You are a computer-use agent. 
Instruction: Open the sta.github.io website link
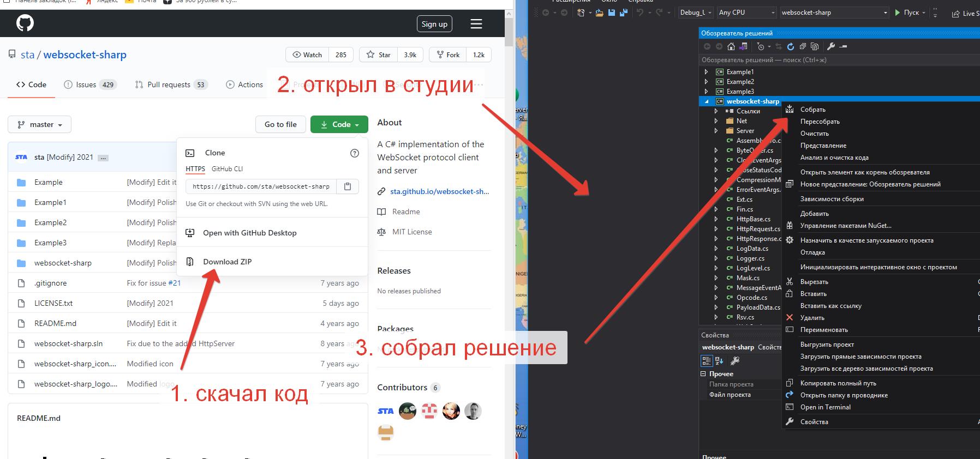coord(440,191)
